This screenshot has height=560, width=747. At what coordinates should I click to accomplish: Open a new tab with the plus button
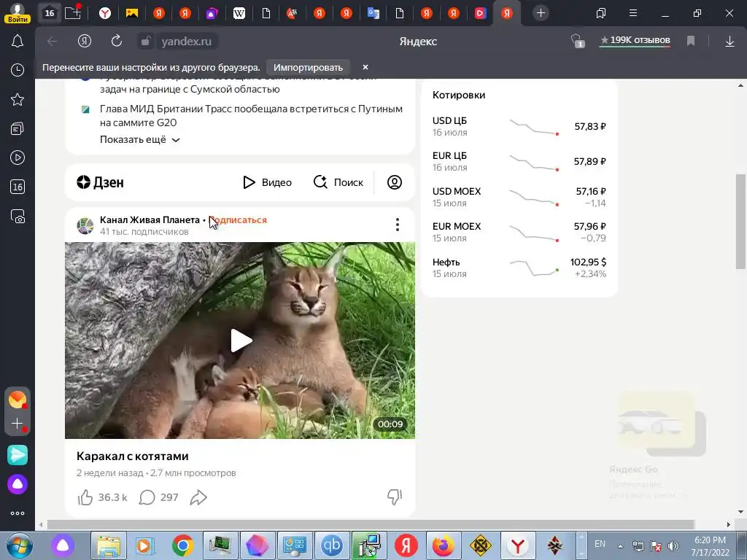pyautogui.click(x=541, y=13)
